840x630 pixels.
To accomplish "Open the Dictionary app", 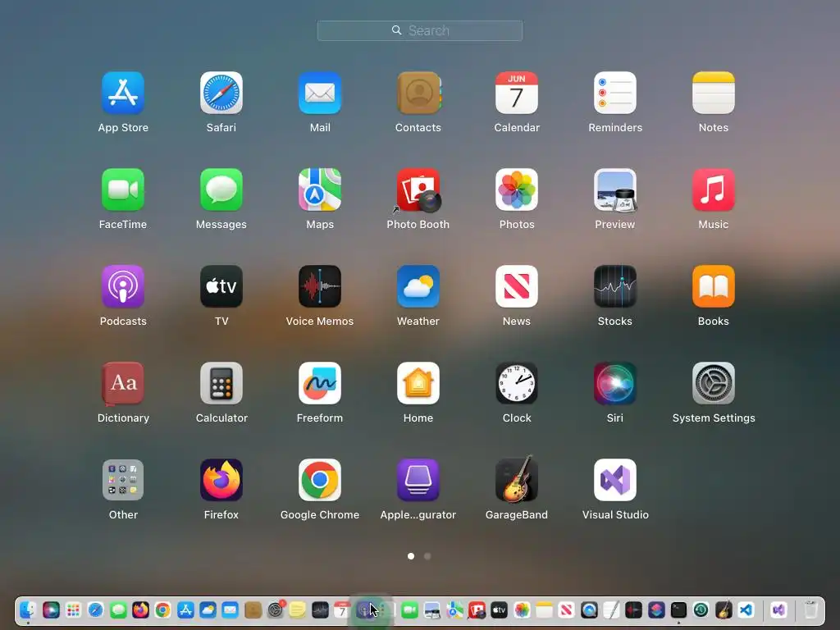I will tap(123, 384).
